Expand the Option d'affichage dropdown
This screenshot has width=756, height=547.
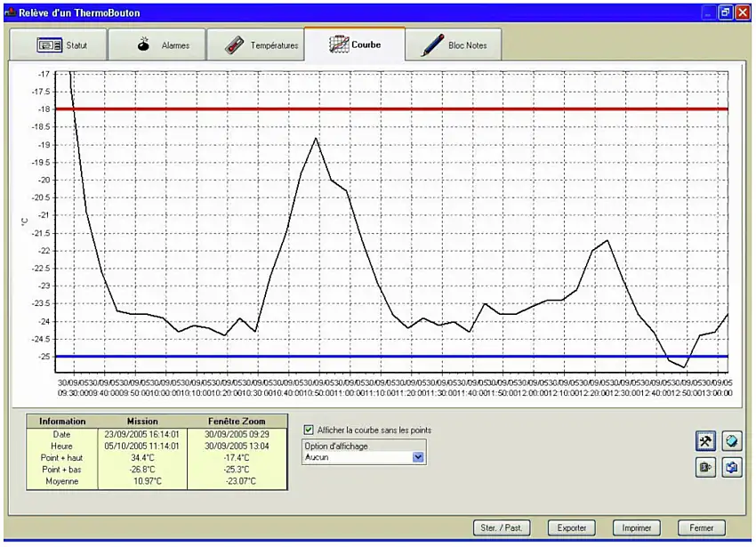419,457
